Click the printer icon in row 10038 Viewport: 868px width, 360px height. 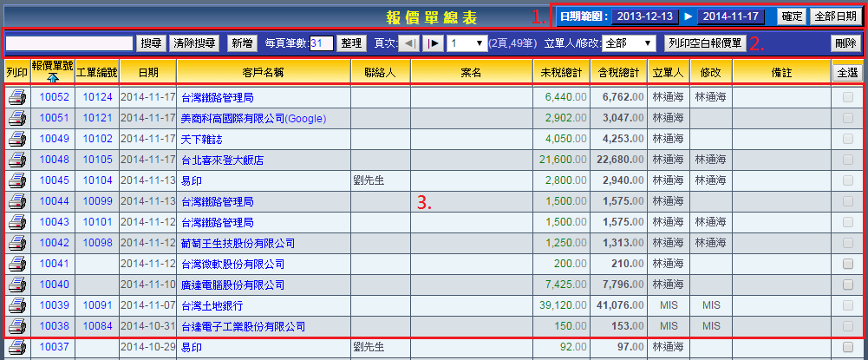point(16,327)
